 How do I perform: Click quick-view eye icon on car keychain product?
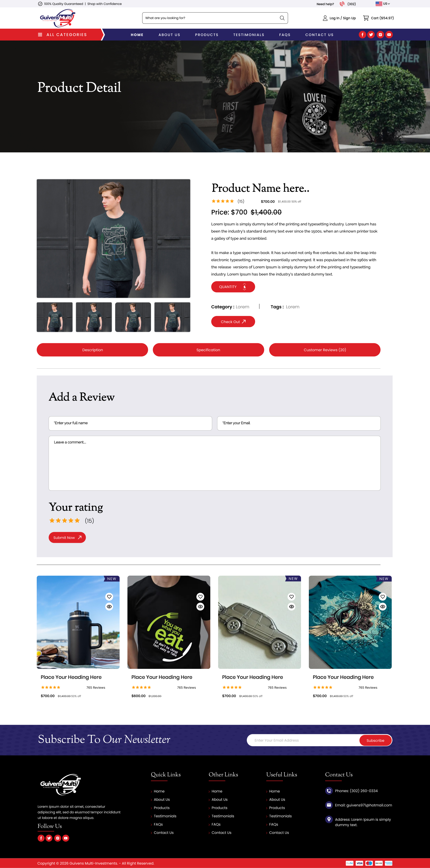(291, 606)
